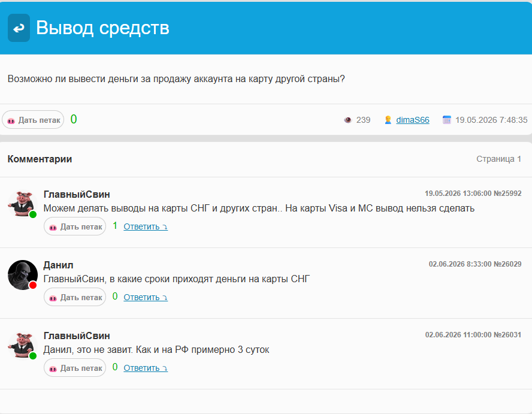Screen dimensions: 532x414
Task: Click 'Ответить' under Данил's comment
Action: (146, 297)
